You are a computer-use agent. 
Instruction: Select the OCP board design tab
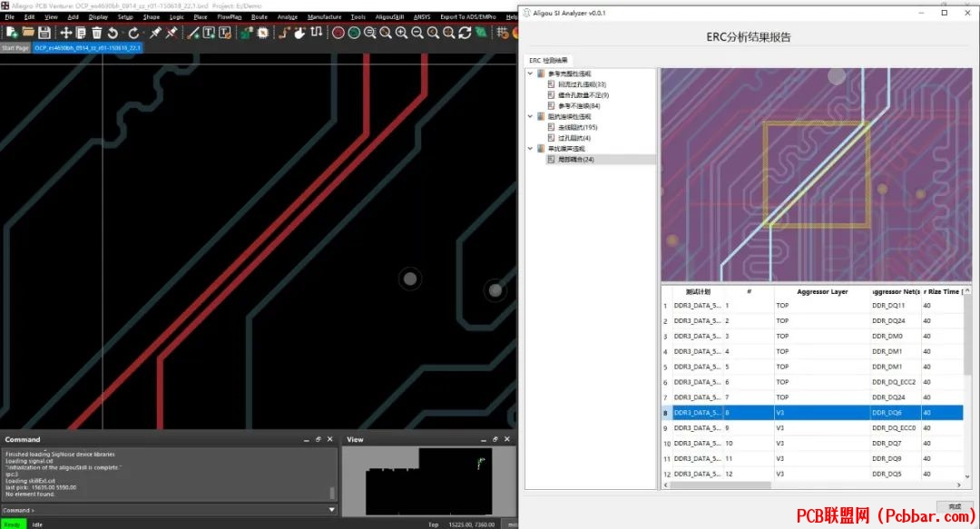(x=87, y=48)
